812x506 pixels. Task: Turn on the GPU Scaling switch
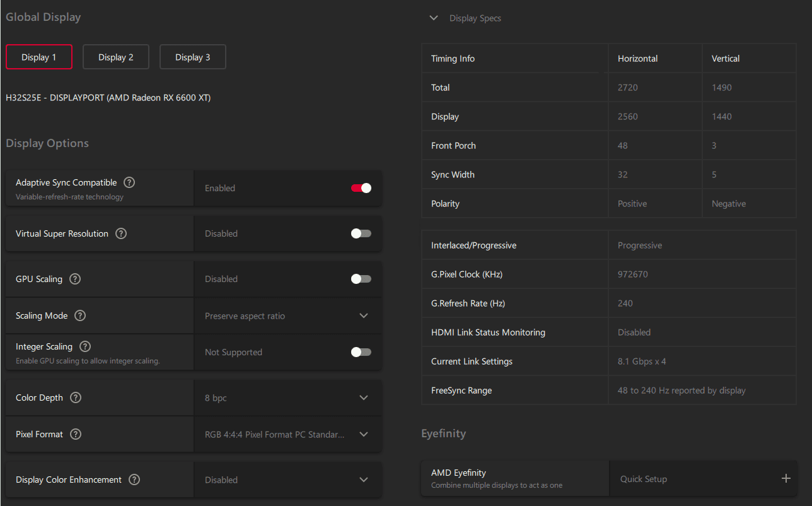361,279
